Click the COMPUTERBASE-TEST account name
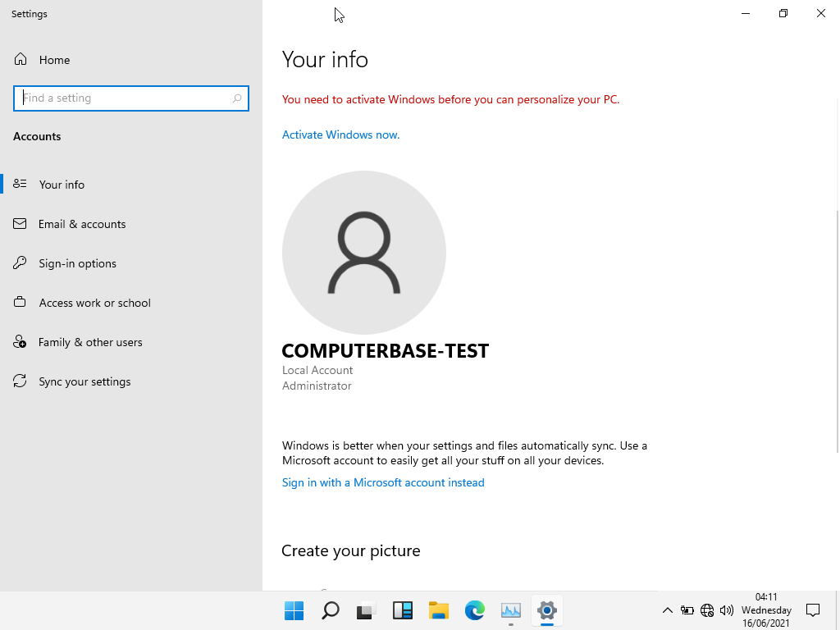Viewport: 840px width, 630px height. (x=386, y=351)
